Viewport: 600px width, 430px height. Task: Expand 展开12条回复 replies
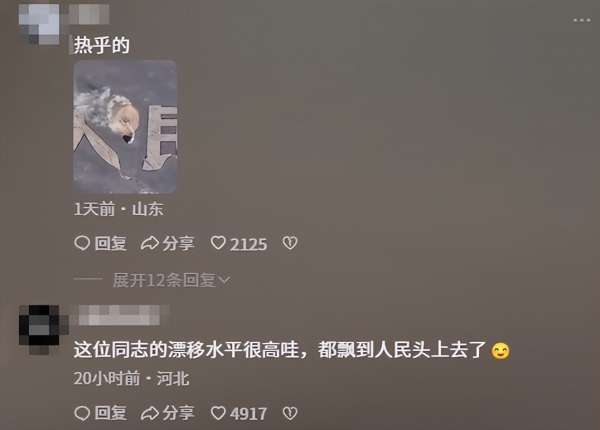[x=171, y=280]
